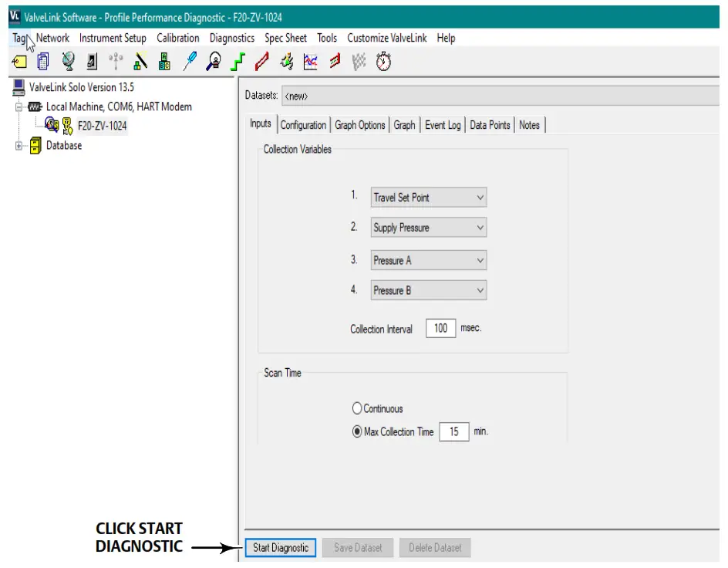Click the running figure toolbar icon

(286, 61)
